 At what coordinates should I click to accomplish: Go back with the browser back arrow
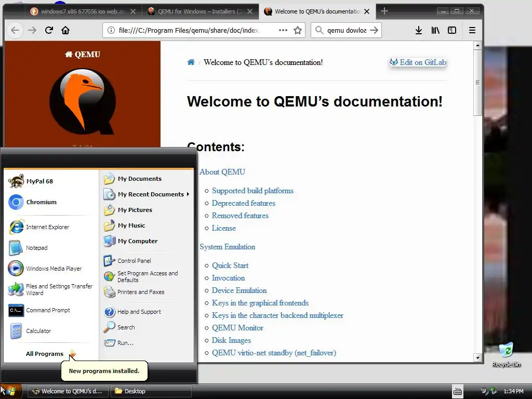click(15, 30)
